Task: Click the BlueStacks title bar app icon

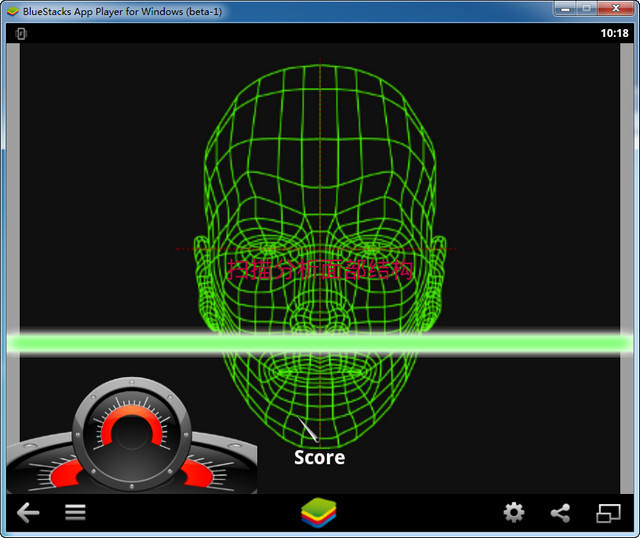Action: (12, 10)
